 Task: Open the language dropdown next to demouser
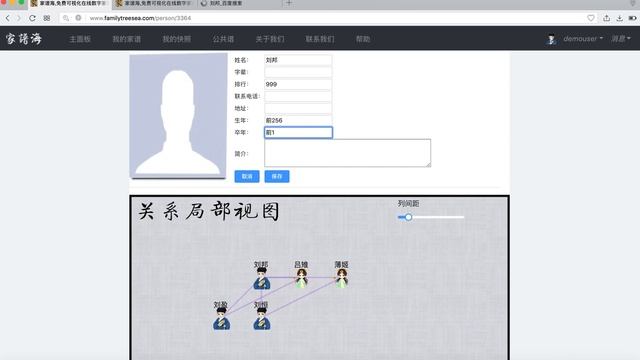pyautogui.click(x=621, y=39)
